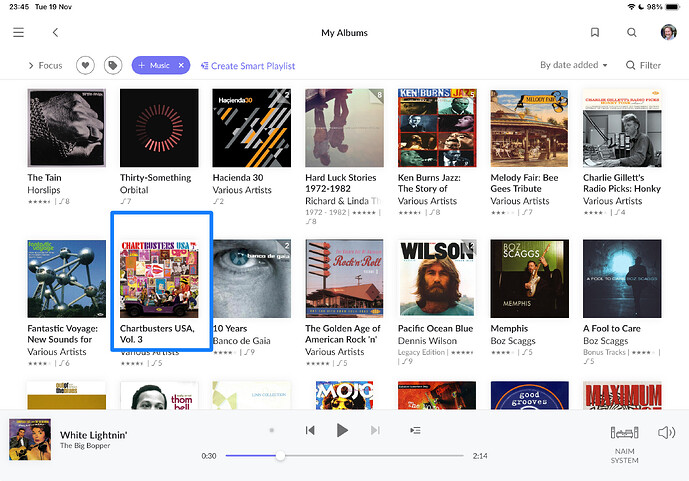Expand the Focus options
The image size is (689, 481).
[45, 65]
